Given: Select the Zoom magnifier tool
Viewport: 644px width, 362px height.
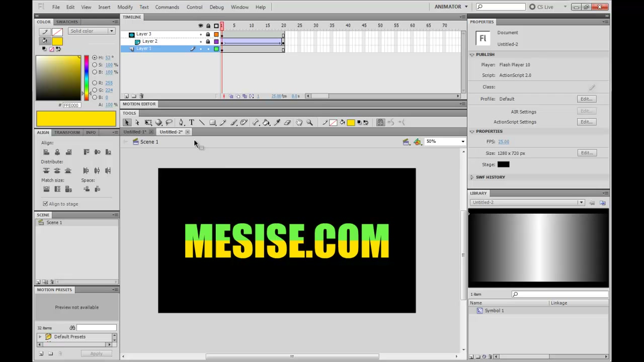Looking at the screenshot, I should click(x=310, y=122).
